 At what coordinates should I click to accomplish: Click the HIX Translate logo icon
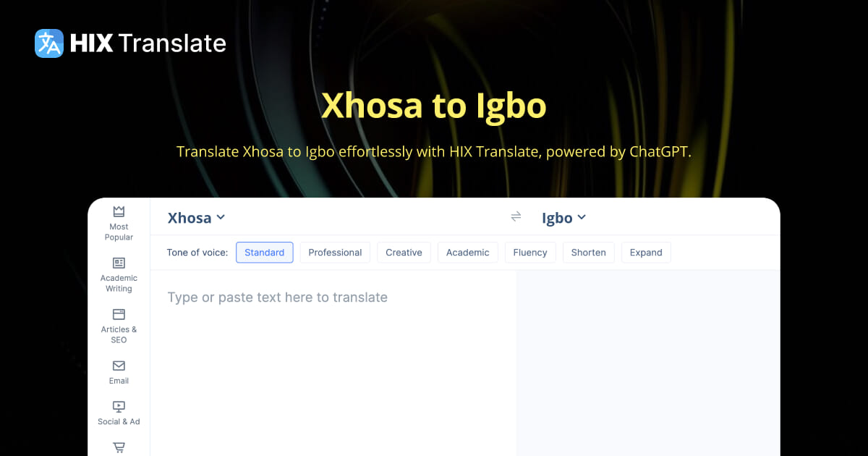click(x=48, y=43)
